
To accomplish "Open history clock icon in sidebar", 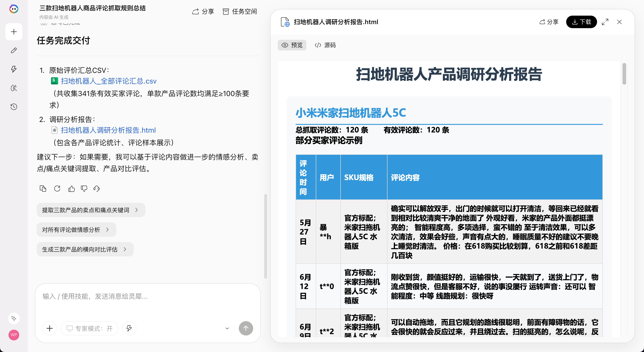I will (14, 107).
